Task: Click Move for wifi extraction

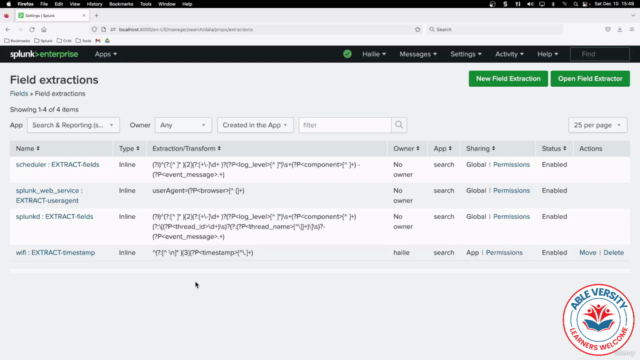Action: click(x=588, y=253)
